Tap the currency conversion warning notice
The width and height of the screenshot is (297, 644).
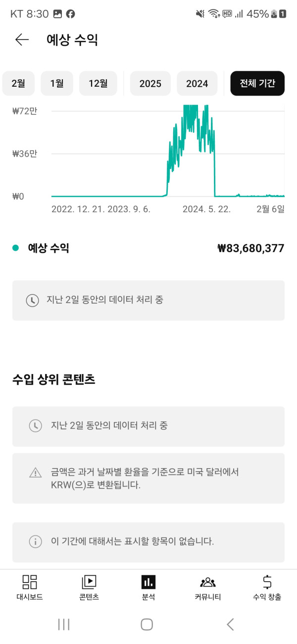(x=148, y=478)
